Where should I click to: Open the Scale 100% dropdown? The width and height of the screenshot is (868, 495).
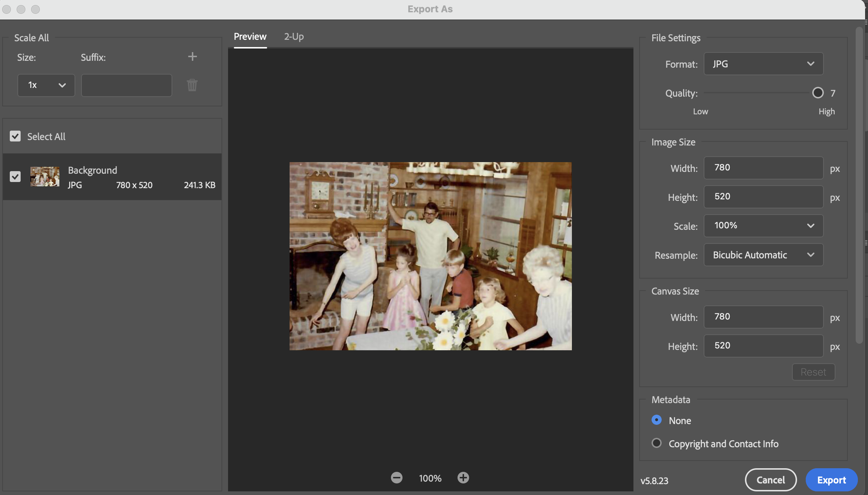tap(763, 226)
